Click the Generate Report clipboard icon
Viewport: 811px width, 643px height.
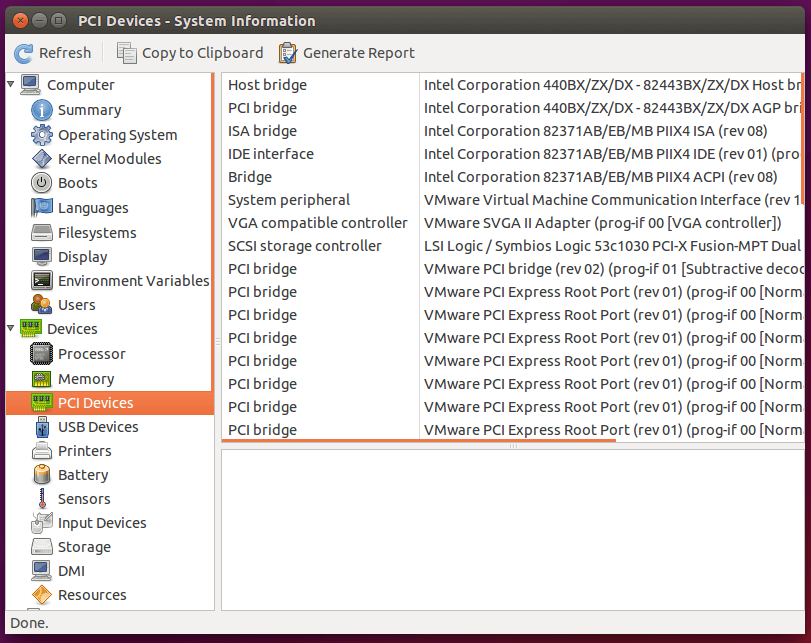pyautogui.click(x=288, y=53)
